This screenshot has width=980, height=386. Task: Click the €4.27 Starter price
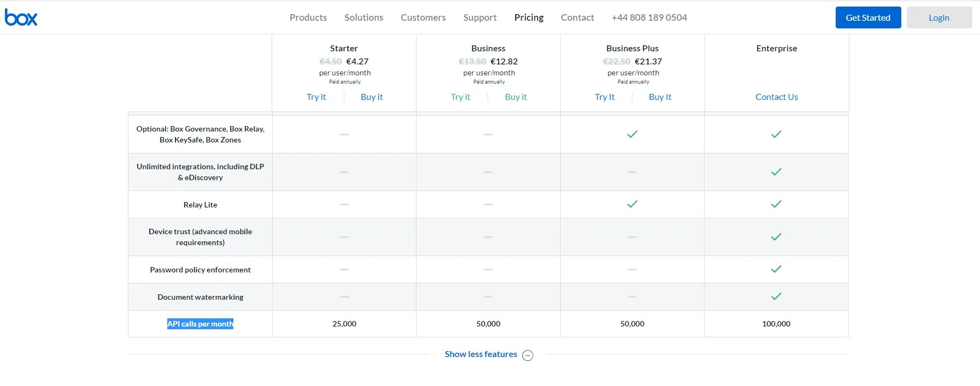(x=357, y=61)
